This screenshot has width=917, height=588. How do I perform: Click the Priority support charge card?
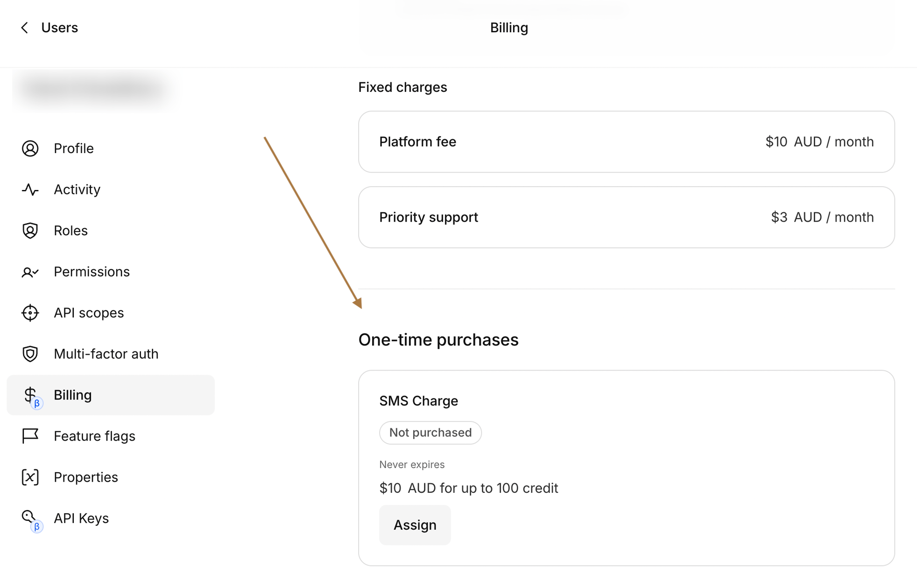[x=626, y=217]
